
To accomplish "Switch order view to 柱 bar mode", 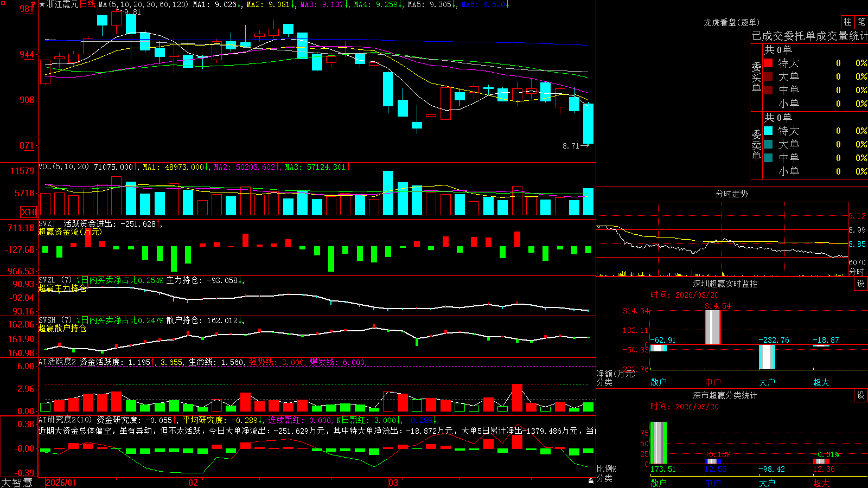I will tap(847, 22).
